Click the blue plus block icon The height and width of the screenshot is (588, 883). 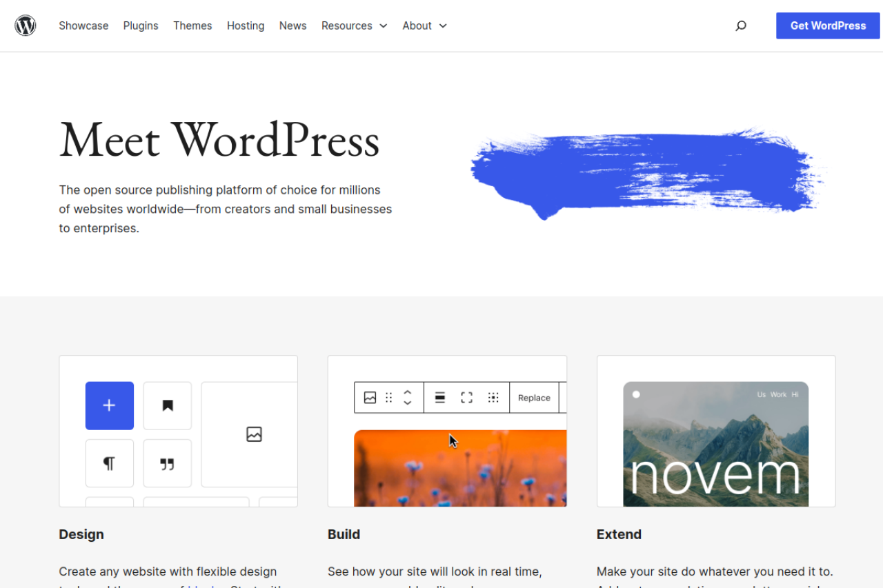tap(110, 405)
